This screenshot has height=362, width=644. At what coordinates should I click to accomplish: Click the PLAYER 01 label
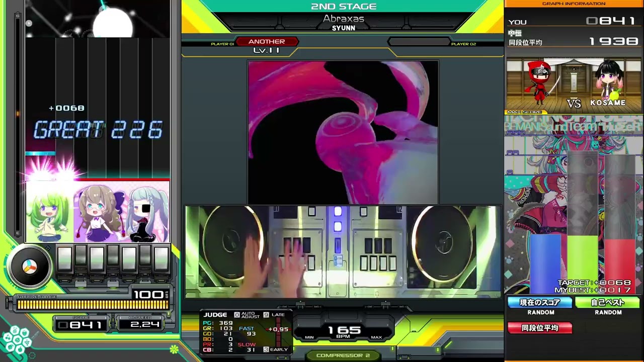[222, 44]
